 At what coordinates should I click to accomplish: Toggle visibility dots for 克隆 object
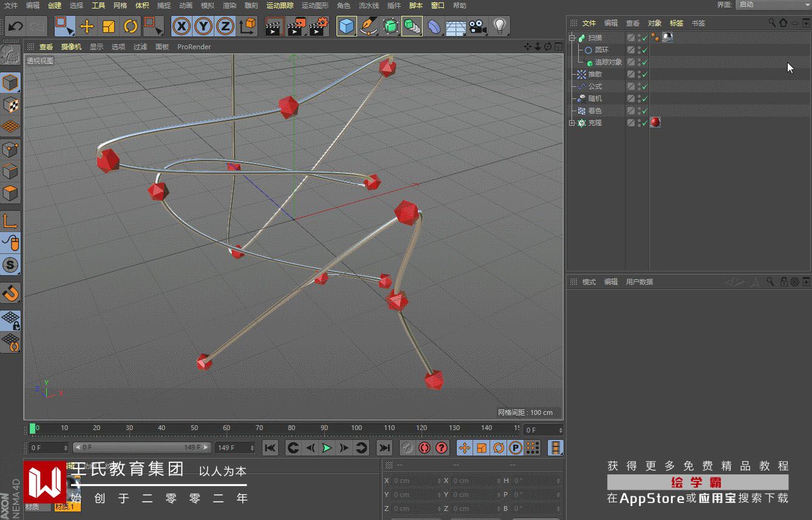[x=639, y=123]
